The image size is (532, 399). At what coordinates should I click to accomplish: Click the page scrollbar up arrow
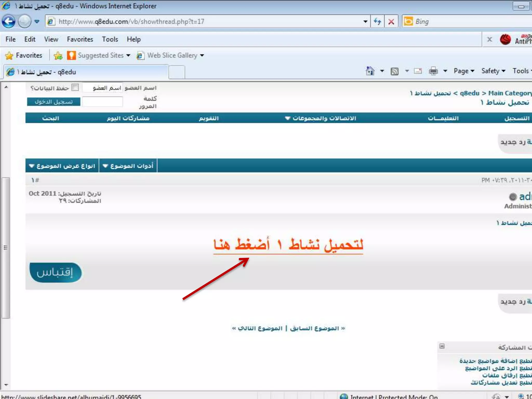[6, 87]
